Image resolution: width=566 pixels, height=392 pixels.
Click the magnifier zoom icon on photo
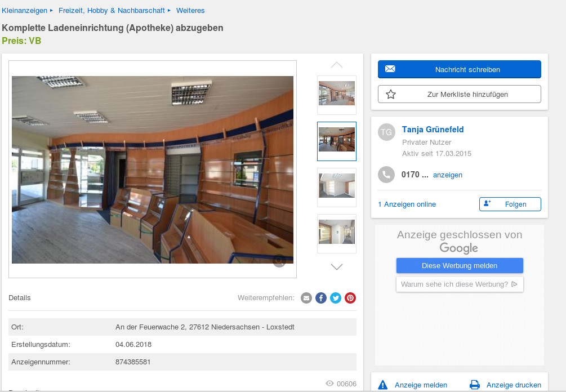(279, 260)
